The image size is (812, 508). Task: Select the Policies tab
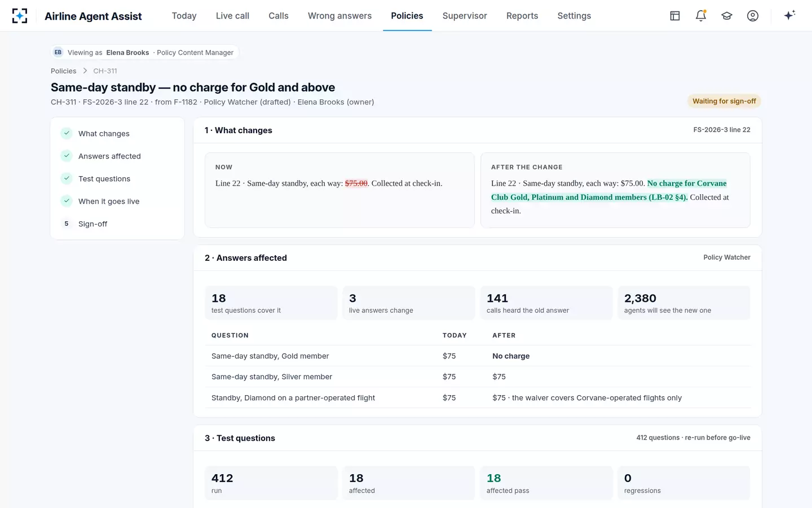[407, 16]
